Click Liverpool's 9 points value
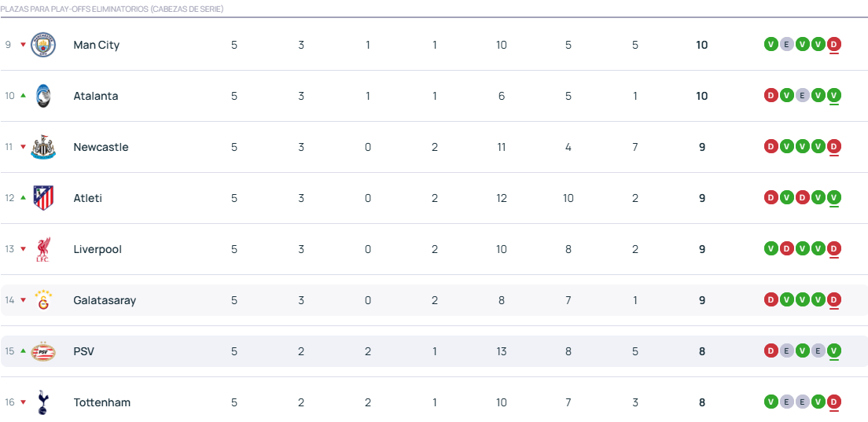The height and width of the screenshot is (422, 868). coord(702,249)
